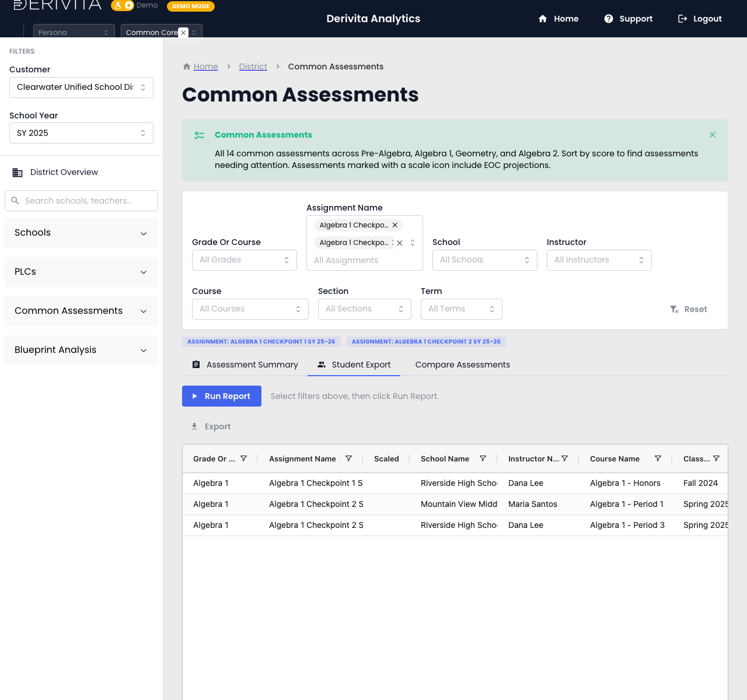Screen dimensions: 747x700
Task: Click the Home icon in top navigation
Action: coord(543,19)
